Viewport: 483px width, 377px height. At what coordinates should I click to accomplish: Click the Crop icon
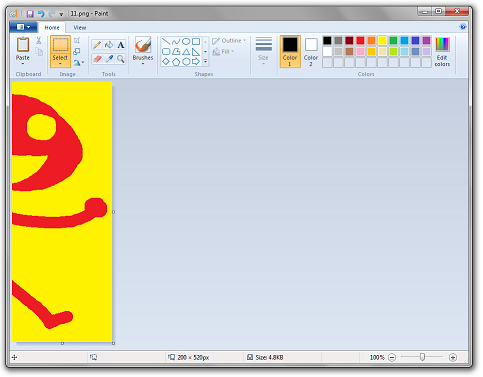[x=77, y=40]
